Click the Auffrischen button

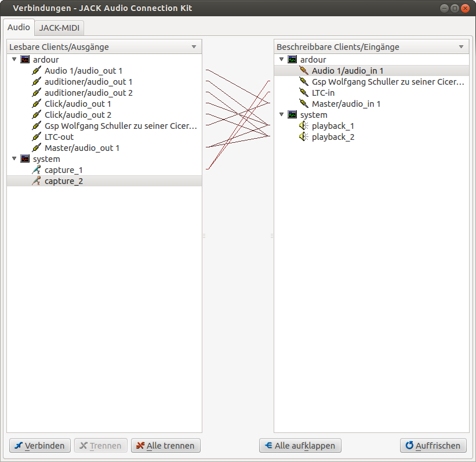[433, 446]
